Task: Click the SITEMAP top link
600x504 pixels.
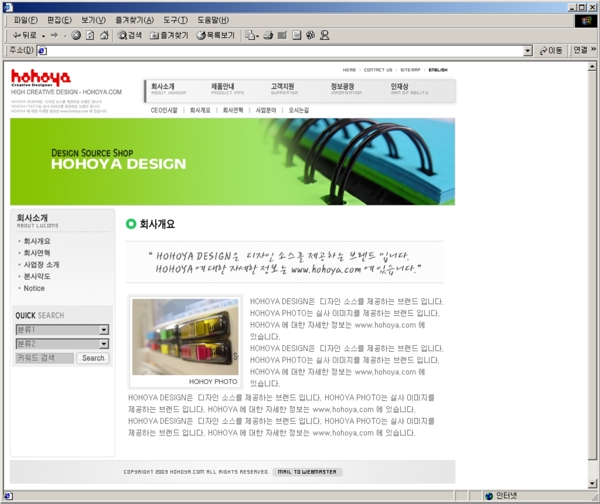Action: pos(410,70)
